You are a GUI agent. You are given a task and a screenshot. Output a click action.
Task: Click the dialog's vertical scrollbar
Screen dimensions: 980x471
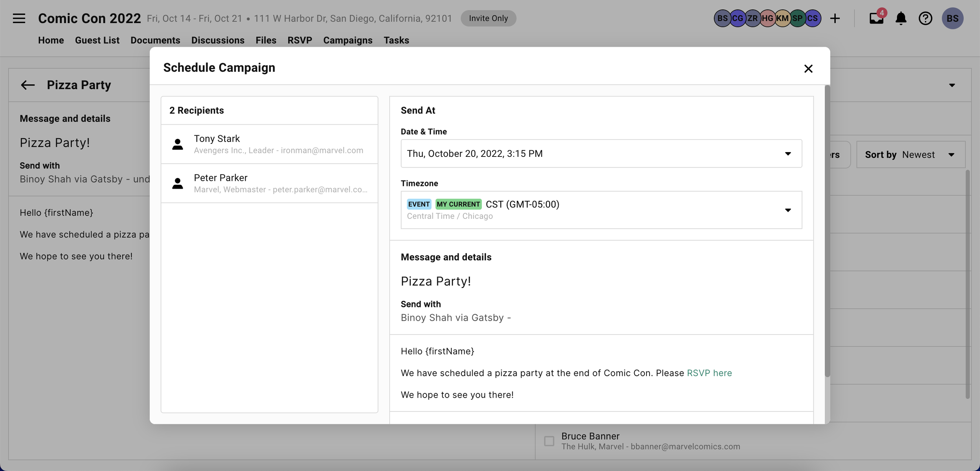[x=827, y=231]
